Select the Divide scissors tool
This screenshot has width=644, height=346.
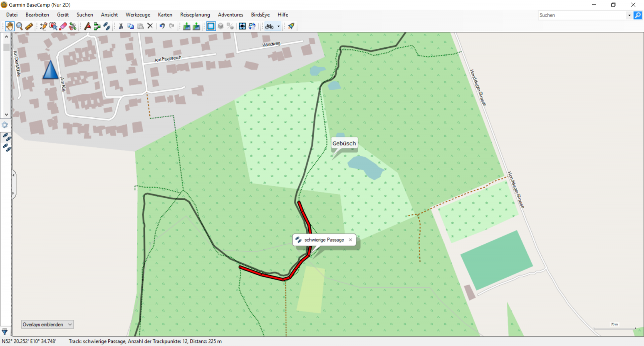click(x=72, y=26)
